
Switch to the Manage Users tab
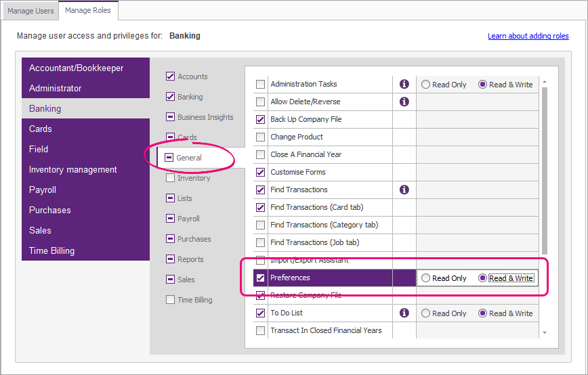click(x=30, y=11)
